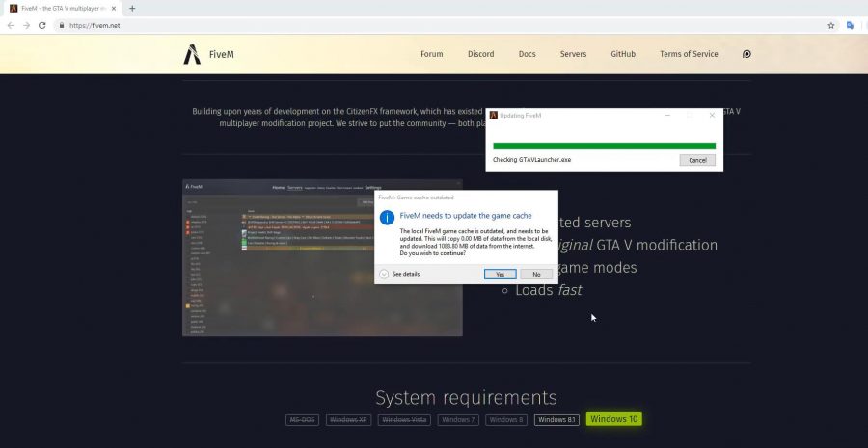The image size is (868, 448).
Task: Open a new browser tab
Action: pyautogui.click(x=132, y=8)
